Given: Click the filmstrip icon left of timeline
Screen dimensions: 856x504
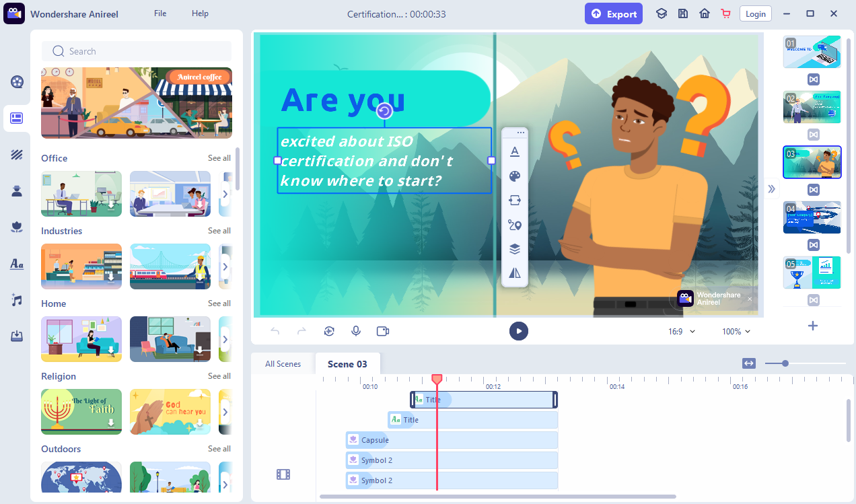Looking at the screenshot, I should [283, 474].
